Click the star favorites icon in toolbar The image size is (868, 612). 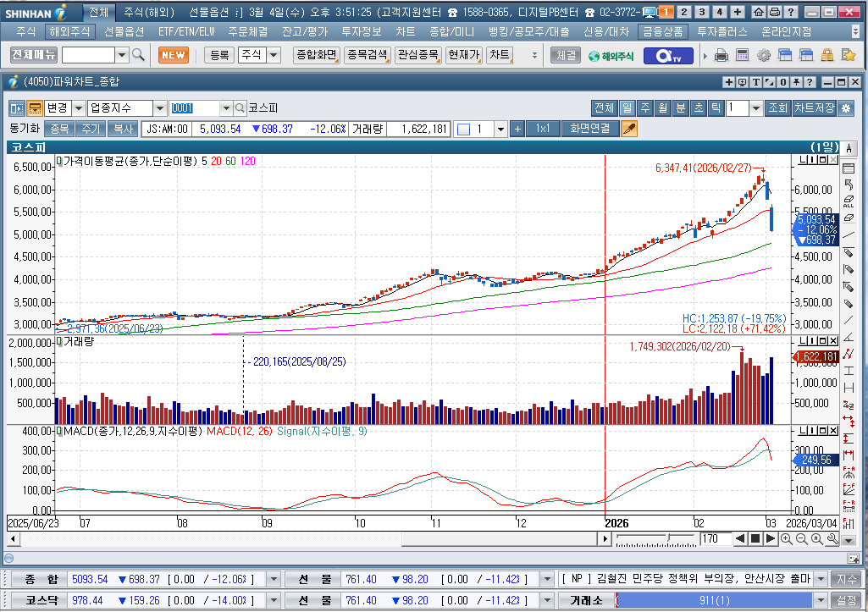coord(848,55)
